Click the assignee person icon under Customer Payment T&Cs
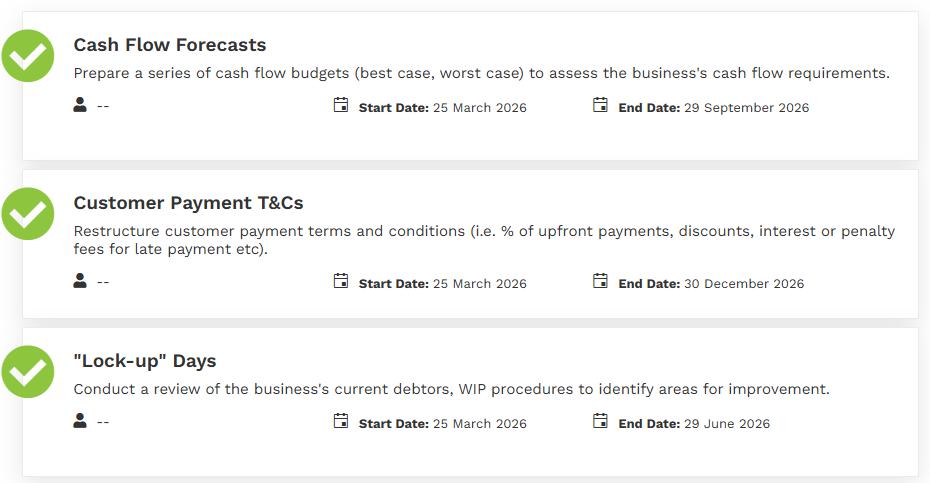Viewport: 930px width, 483px height. click(80, 281)
